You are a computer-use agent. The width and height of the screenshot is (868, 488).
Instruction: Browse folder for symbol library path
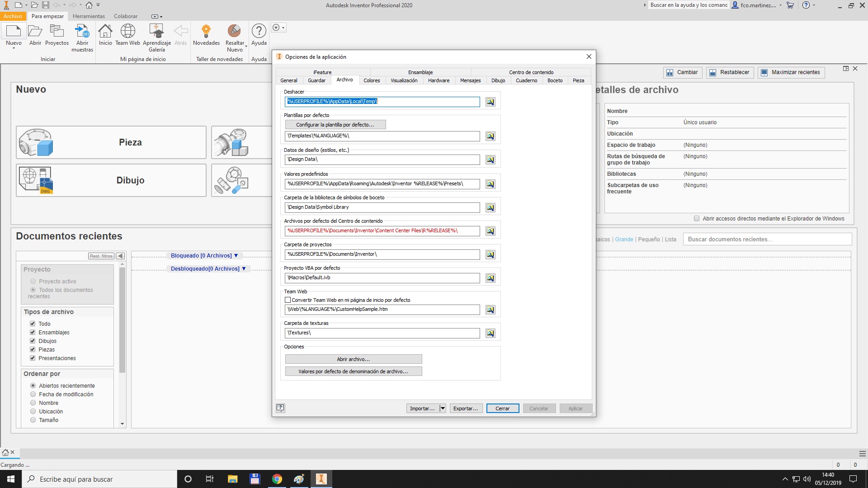tap(491, 208)
